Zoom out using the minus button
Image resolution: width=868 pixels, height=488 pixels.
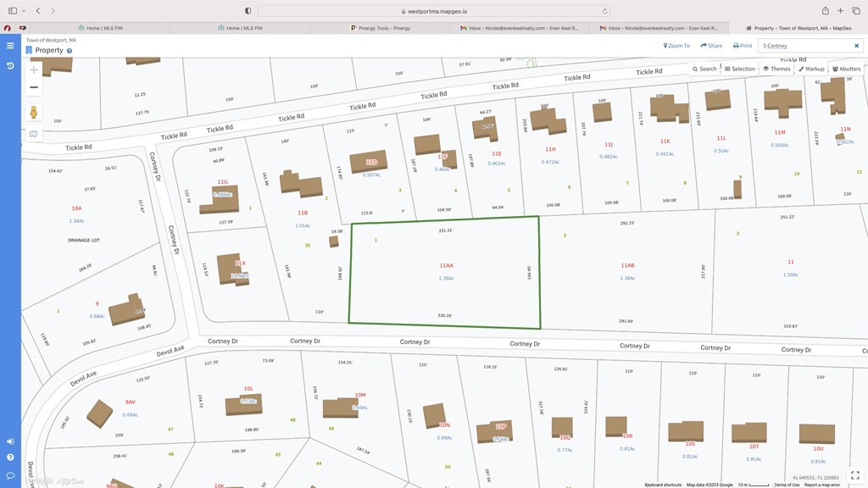(x=34, y=87)
